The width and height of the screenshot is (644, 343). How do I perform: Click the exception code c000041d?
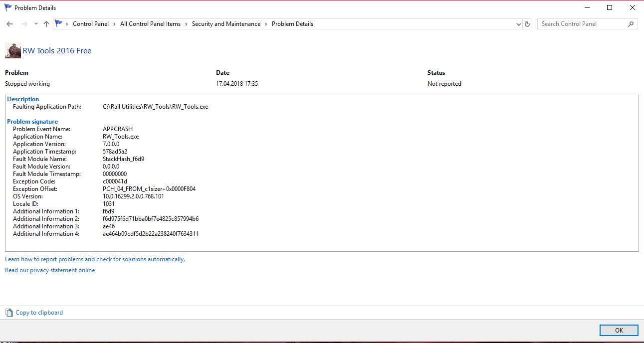[x=115, y=181]
